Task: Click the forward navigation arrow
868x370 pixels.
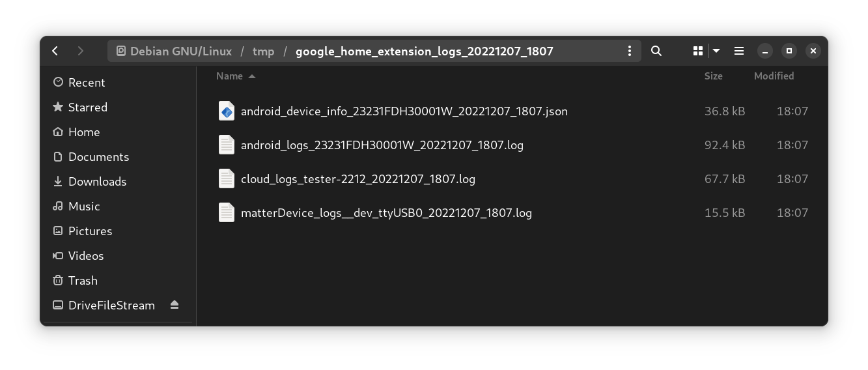Action: click(81, 51)
